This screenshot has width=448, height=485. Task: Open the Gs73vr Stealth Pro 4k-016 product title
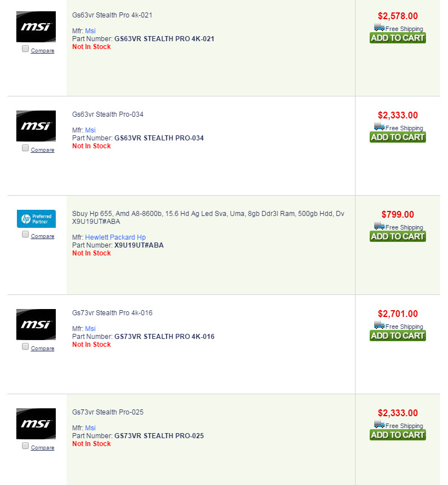pos(112,313)
